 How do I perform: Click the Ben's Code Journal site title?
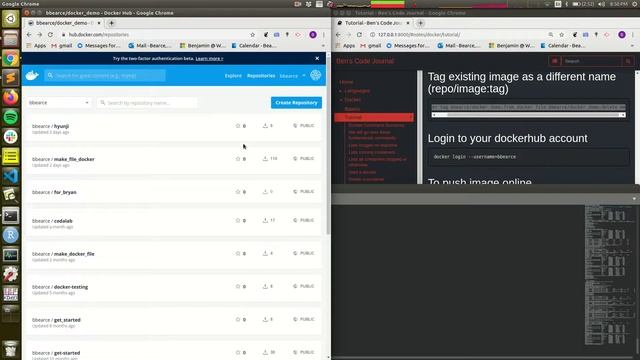(x=365, y=61)
